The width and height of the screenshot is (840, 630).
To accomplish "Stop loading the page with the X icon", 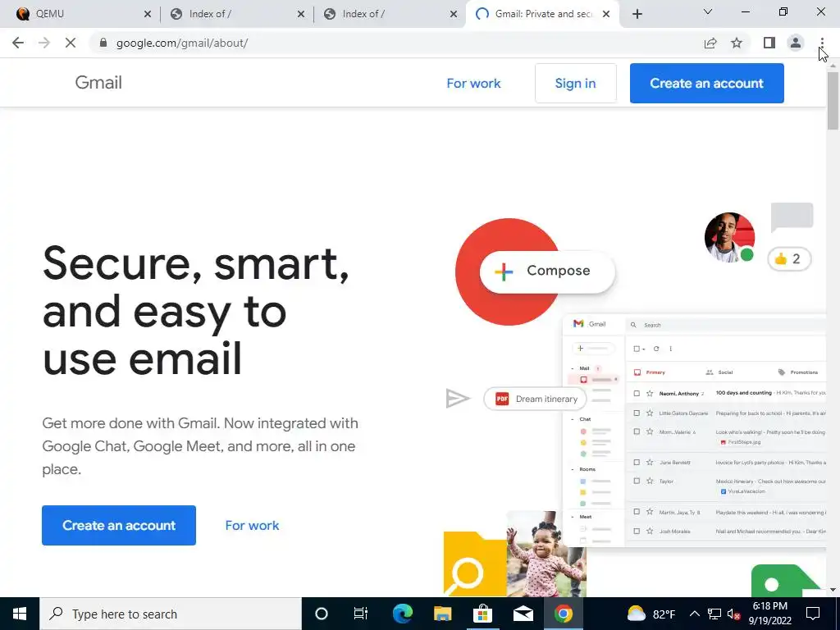I will click(x=71, y=43).
